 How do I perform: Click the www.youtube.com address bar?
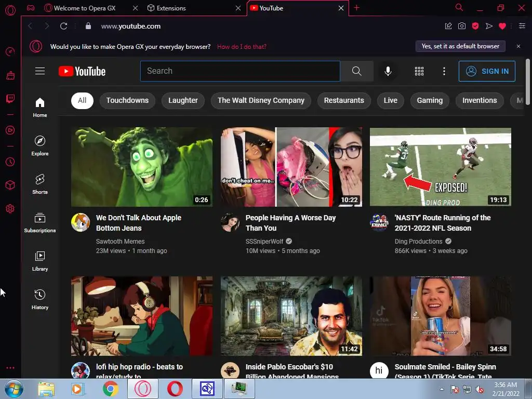(x=130, y=26)
